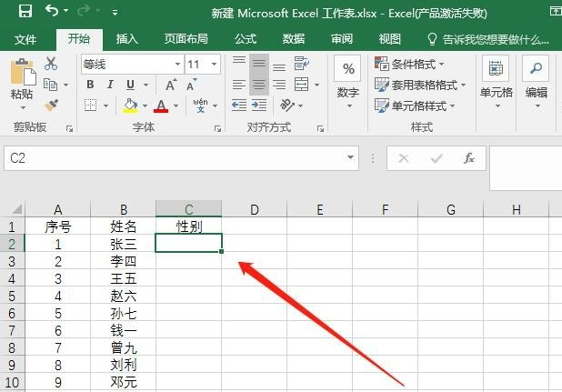This screenshot has height=392, width=562.
Task: Switch to the 视图 tab
Action: [x=389, y=39]
